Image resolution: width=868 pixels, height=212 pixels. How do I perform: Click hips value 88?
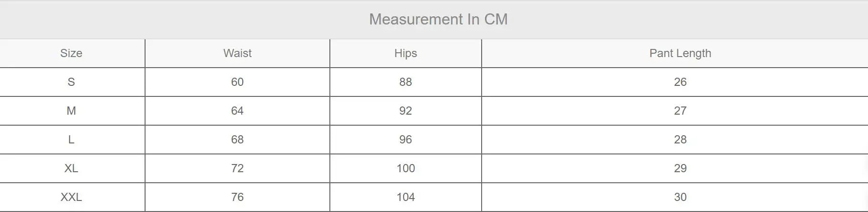click(x=406, y=82)
